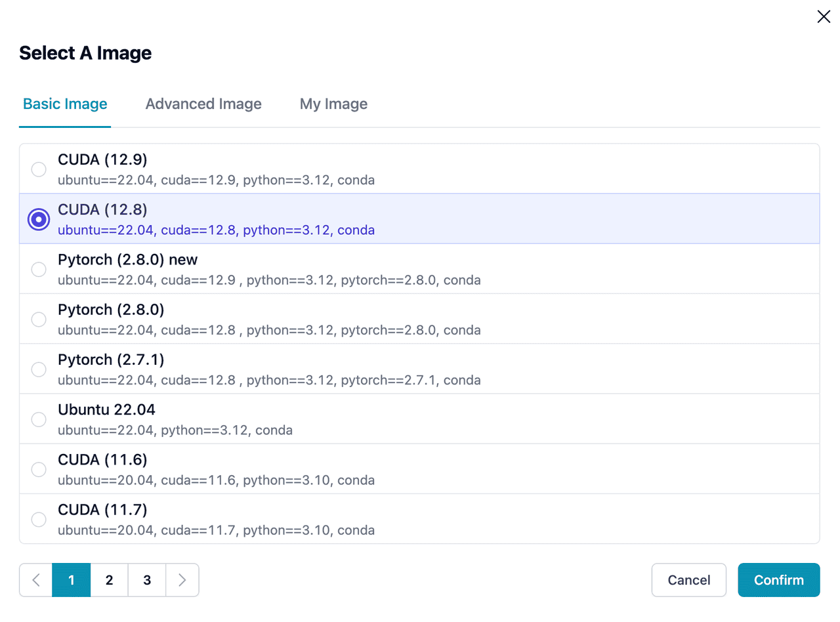Click the Cancel button
Screen dimensions: 840x622
click(x=688, y=580)
